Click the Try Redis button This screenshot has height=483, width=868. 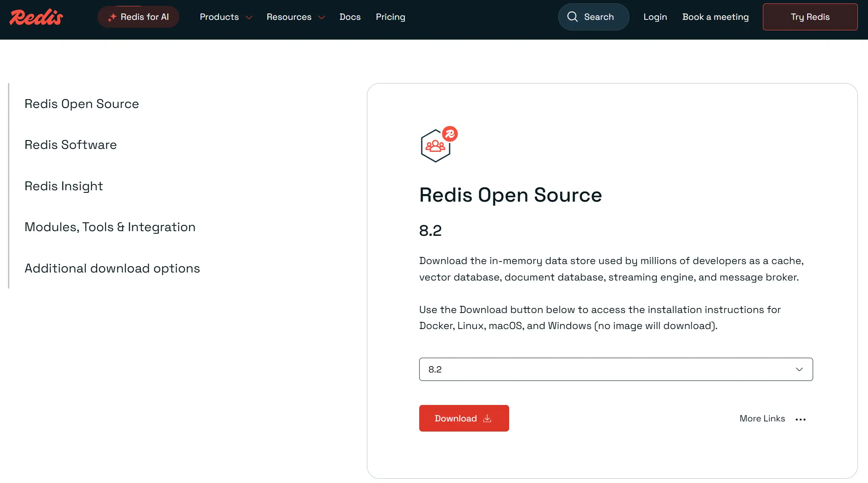(x=810, y=17)
